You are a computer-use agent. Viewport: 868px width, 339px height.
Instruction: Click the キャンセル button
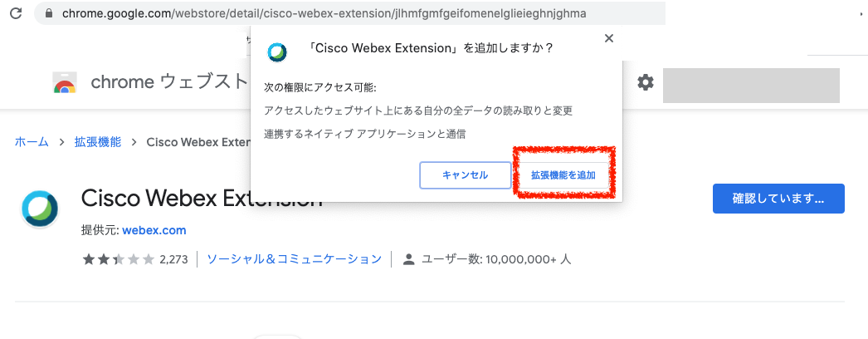(x=465, y=175)
